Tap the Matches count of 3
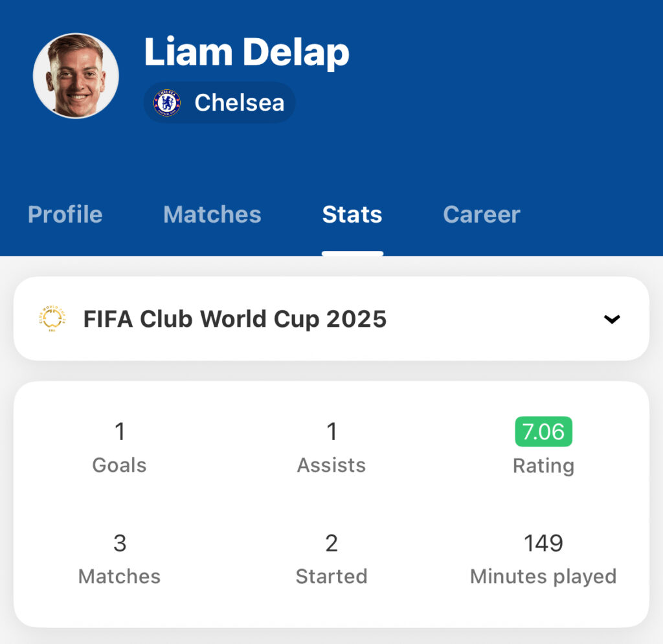Viewport: 663px width, 644px height. click(120, 543)
